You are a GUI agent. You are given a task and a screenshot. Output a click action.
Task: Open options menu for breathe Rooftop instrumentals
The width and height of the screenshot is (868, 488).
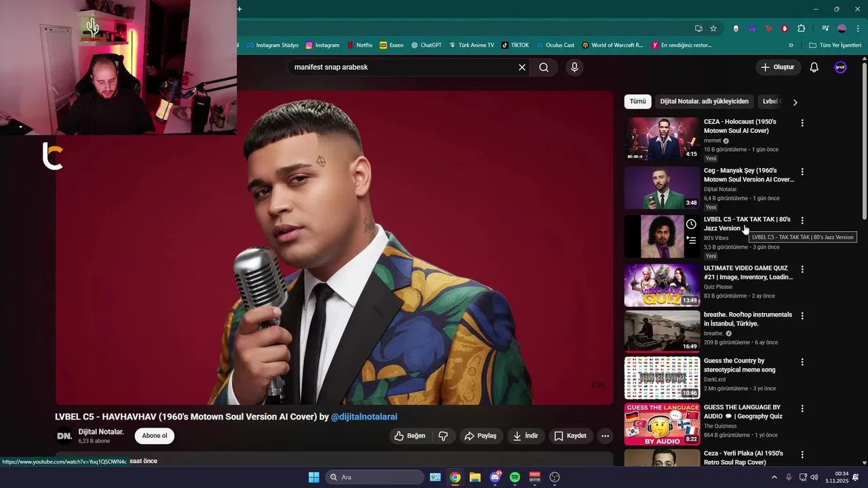coord(802,316)
